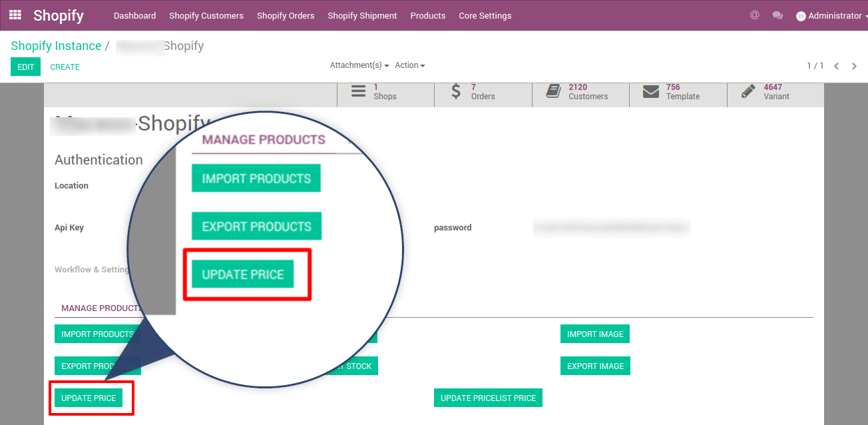Click the password label

point(453,228)
